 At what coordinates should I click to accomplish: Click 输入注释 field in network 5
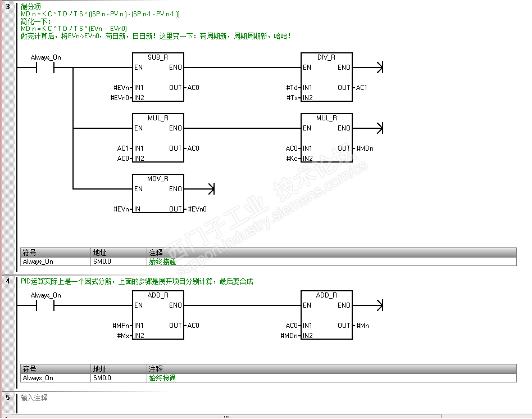[x=34, y=398]
